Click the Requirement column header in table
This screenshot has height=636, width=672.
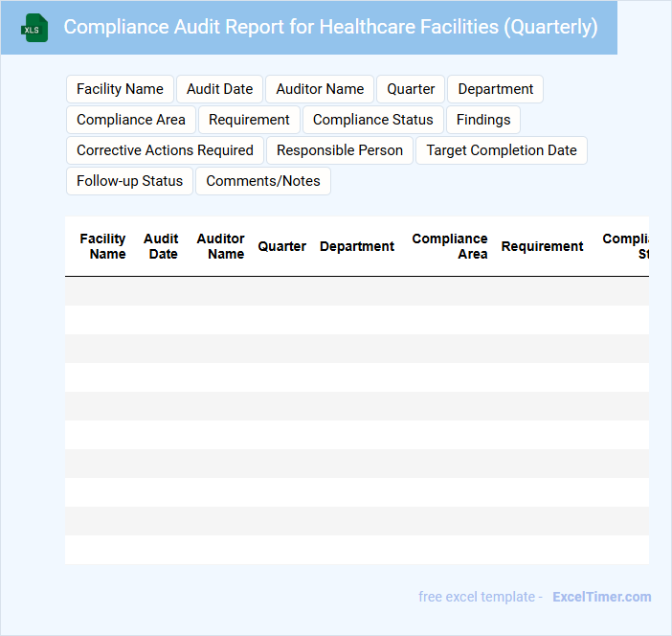tap(542, 246)
